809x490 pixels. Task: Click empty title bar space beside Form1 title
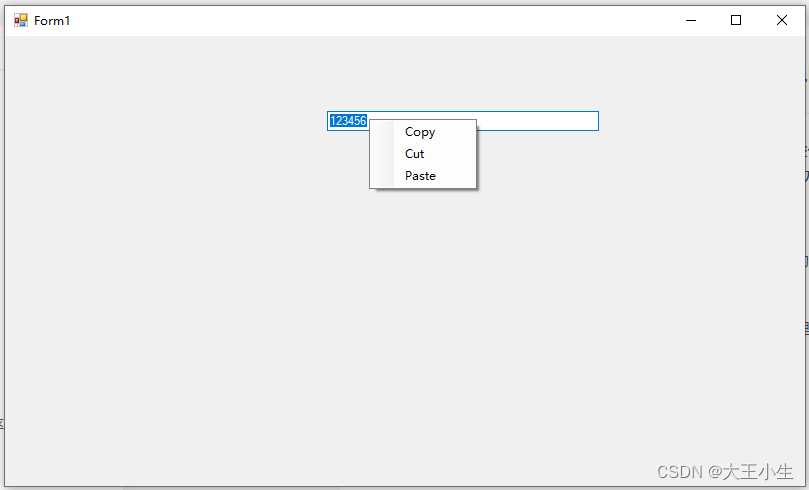click(361, 20)
